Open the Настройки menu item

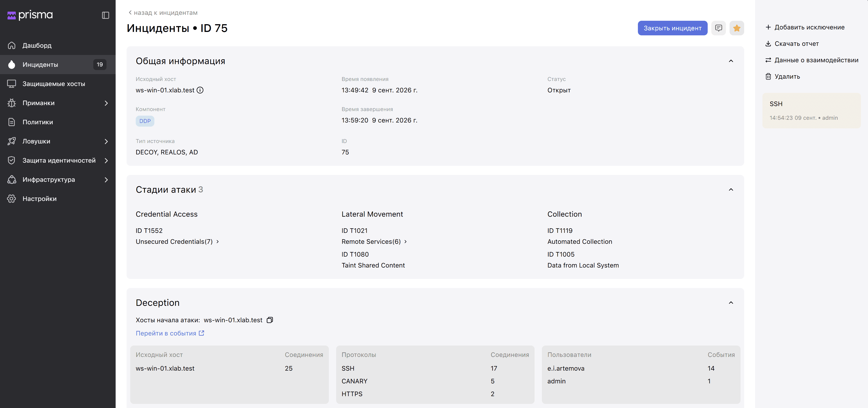[x=58, y=199]
